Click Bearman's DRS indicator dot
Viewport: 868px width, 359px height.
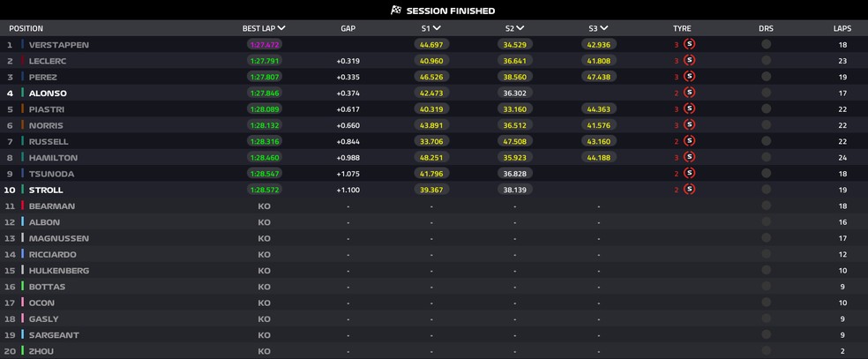tap(767, 206)
